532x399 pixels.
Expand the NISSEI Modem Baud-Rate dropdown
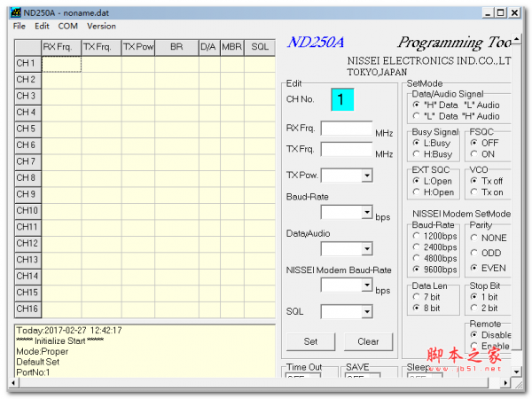click(367, 286)
